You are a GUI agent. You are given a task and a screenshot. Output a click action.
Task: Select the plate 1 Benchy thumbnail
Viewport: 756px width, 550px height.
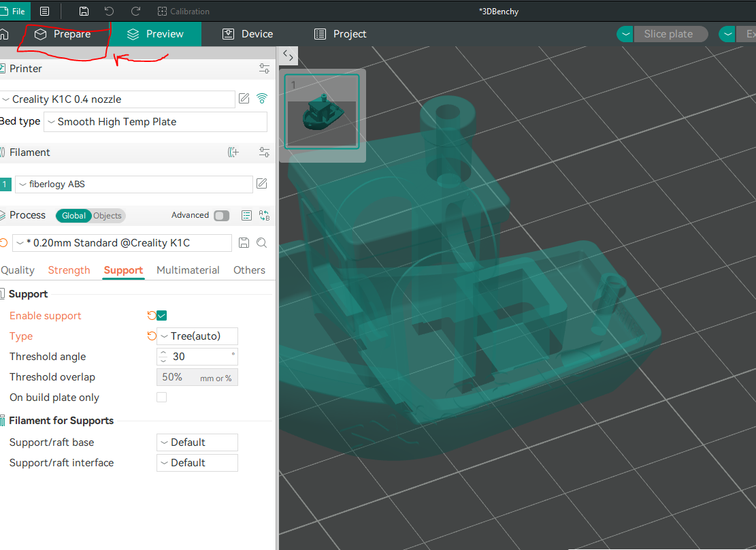tap(322, 111)
